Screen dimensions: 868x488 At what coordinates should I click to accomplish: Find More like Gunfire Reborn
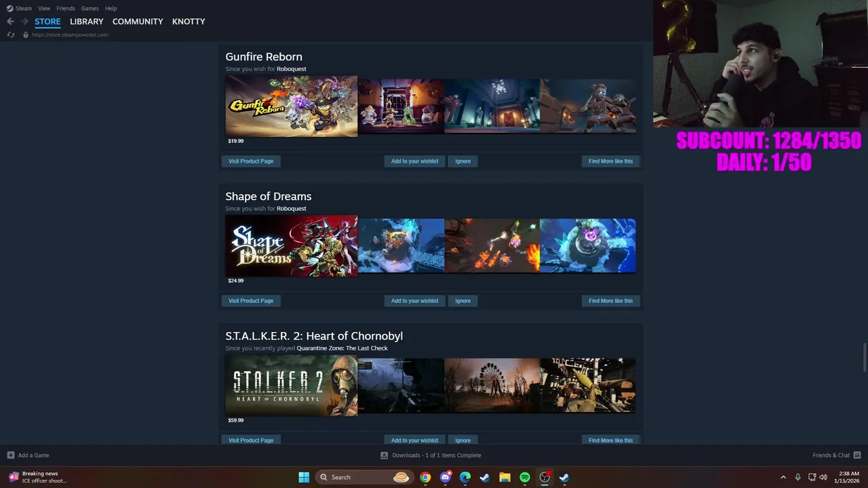click(611, 161)
